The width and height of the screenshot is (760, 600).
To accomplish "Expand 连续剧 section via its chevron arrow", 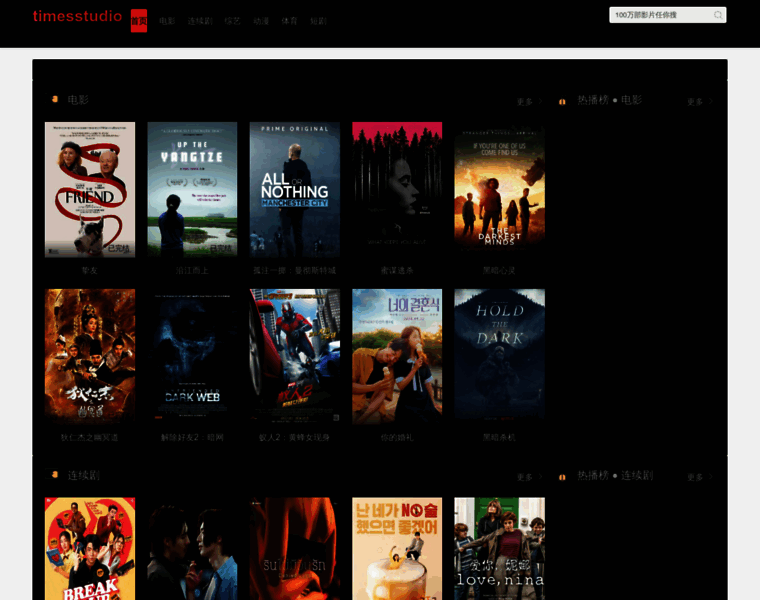I will pyautogui.click(x=540, y=476).
